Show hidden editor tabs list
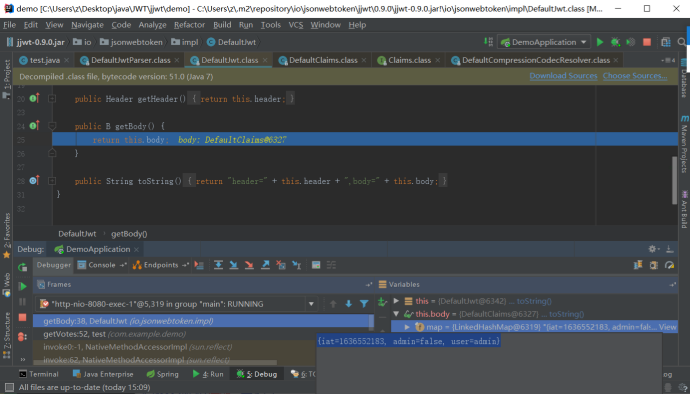The height and width of the screenshot is (394, 690). [x=668, y=60]
